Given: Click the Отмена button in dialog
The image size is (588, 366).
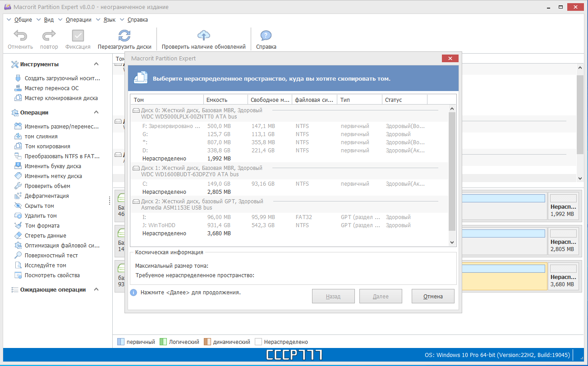Looking at the screenshot, I should 433,296.
